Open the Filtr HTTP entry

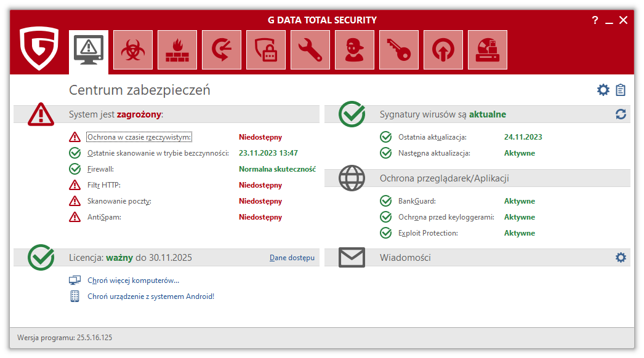[104, 185]
